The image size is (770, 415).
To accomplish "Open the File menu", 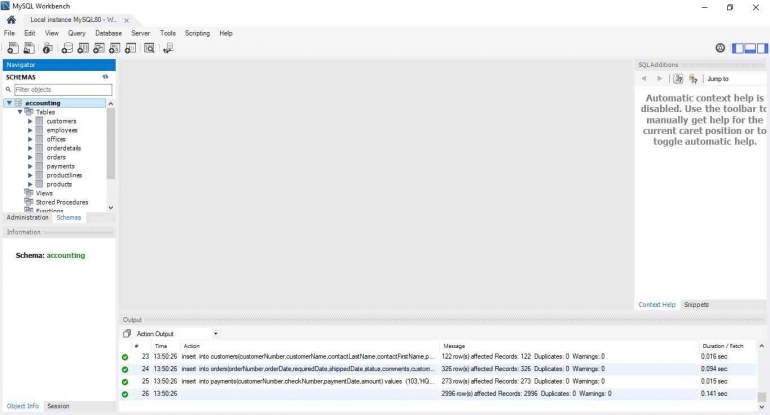I will click(9, 33).
